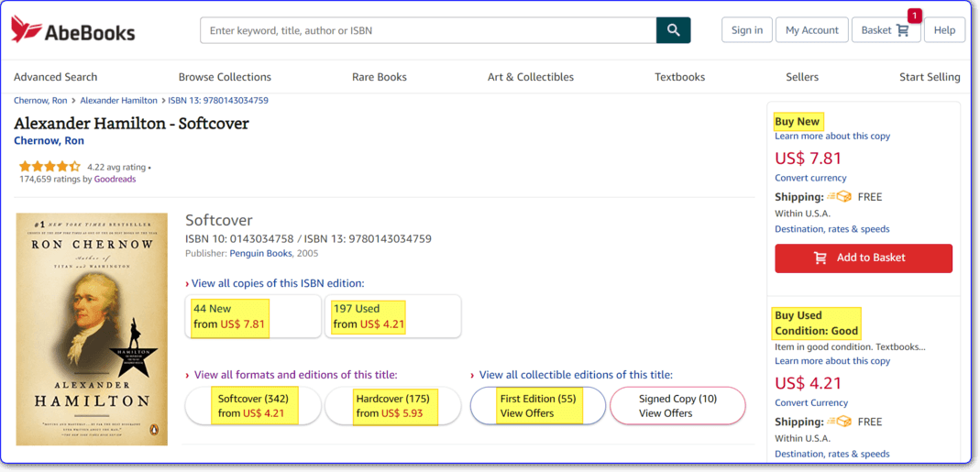The width and height of the screenshot is (980, 472).
Task: Click View all collectible editions of this title
Action: [576, 375]
